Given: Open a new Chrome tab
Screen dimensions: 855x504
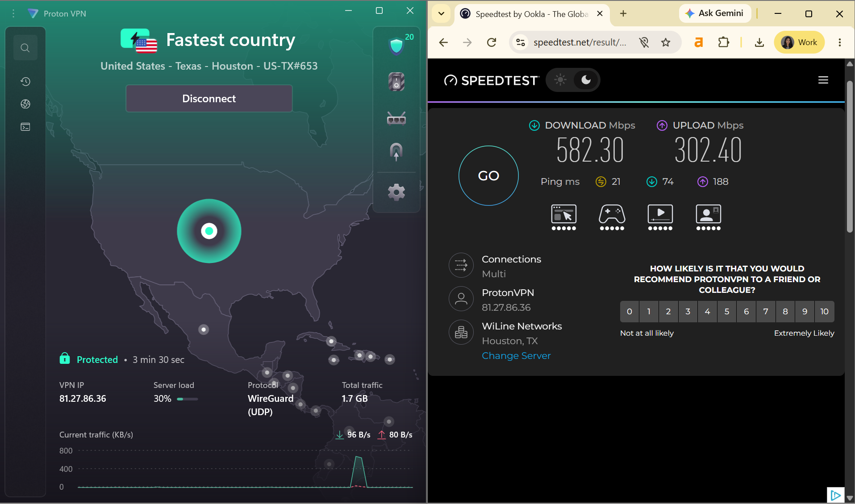Looking at the screenshot, I should pos(623,14).
